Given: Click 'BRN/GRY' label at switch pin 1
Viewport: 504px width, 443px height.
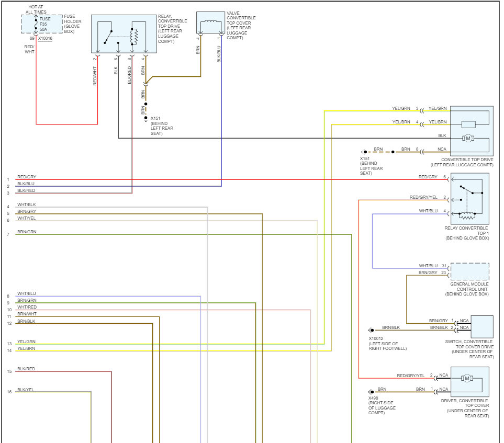Looking at the screenshot, I should (x=439, y=321).
